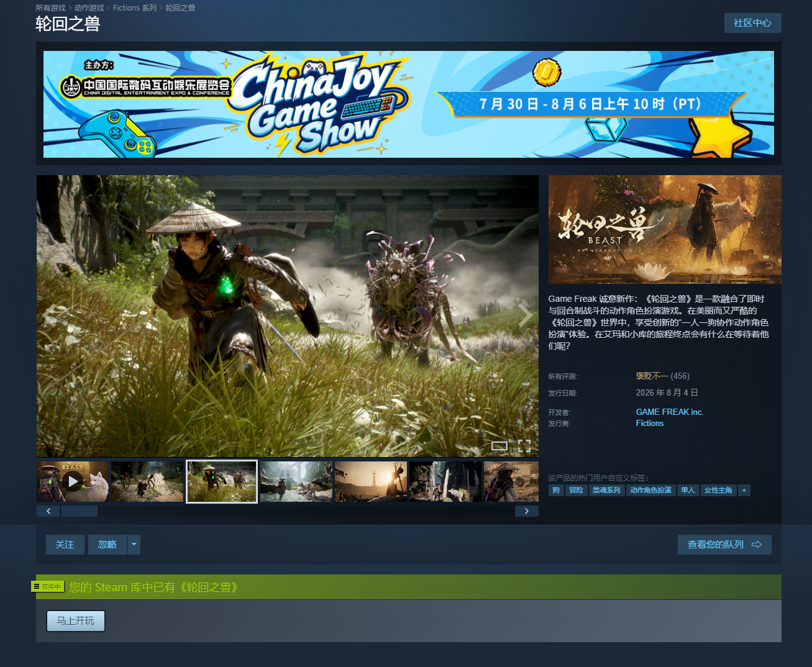812x667 pixels.
Task: Select the 狗 tag
Action: pyautogui.click(x=556, y=491)
